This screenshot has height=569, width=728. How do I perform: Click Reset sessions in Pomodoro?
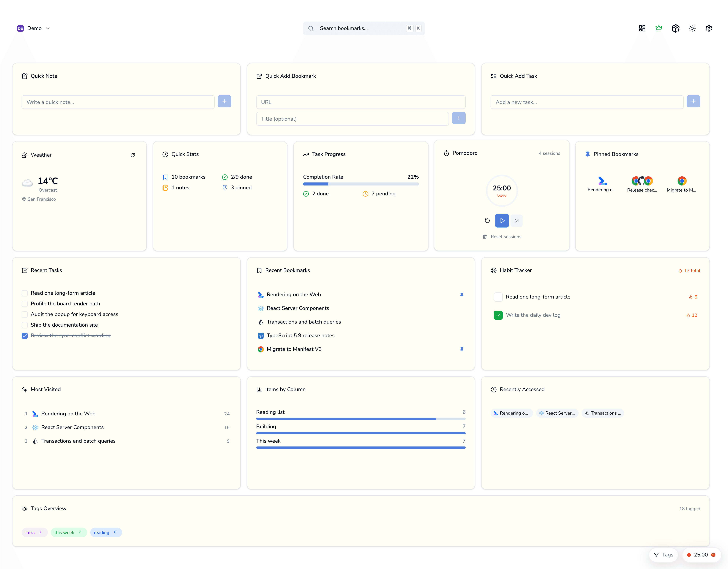[502, 237]
